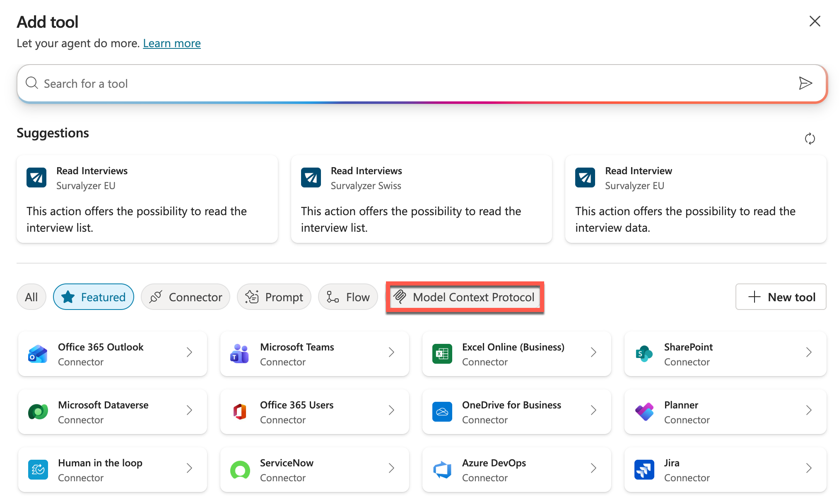The width and height of the screenshot is (839, 504).
Task: Refresh the tool suggestions
Action: point(810,139)
